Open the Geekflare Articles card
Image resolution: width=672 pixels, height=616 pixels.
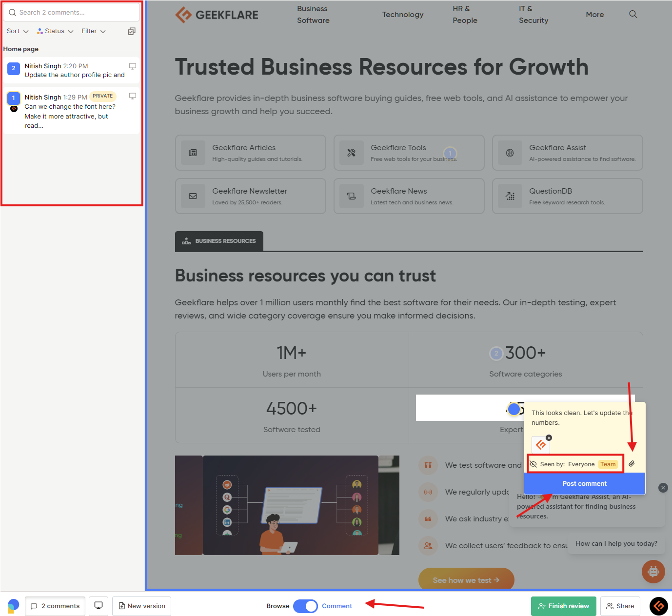tap(251, 153)
